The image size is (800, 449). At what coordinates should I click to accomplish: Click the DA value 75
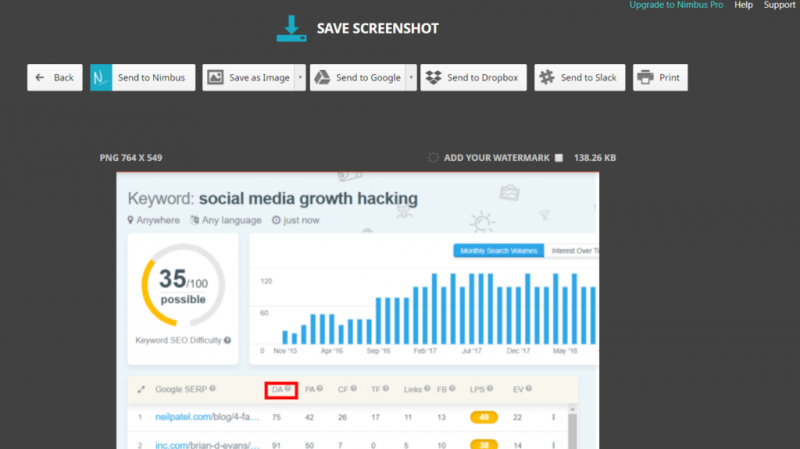click(277, 417)
